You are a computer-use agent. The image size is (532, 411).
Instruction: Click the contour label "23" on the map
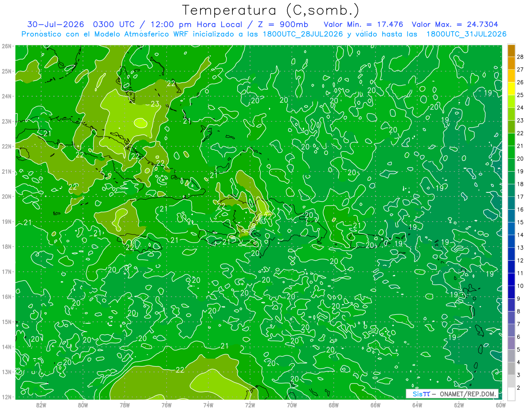(x=155, y=104)
